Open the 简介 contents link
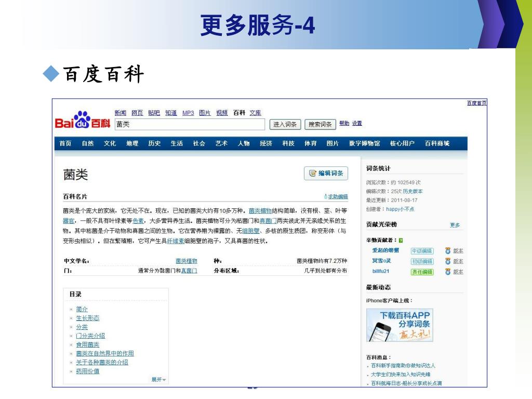 [x=82, y=309]
